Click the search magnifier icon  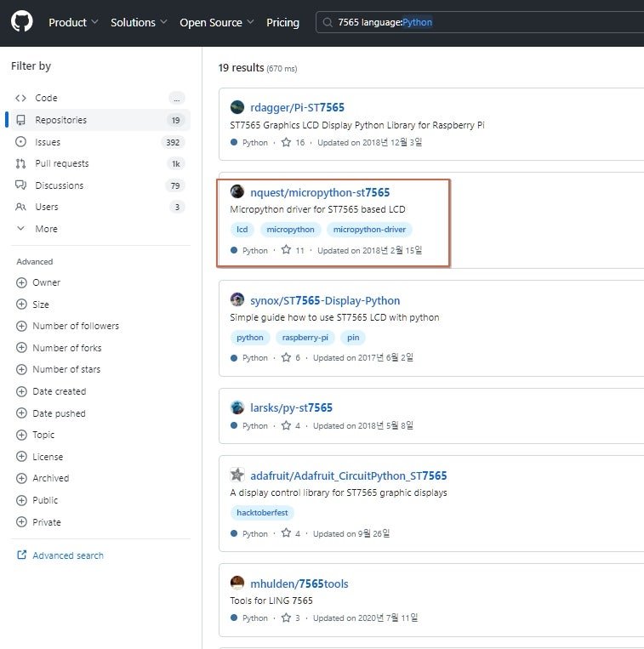pyautogui.click(x=328, y=22)
